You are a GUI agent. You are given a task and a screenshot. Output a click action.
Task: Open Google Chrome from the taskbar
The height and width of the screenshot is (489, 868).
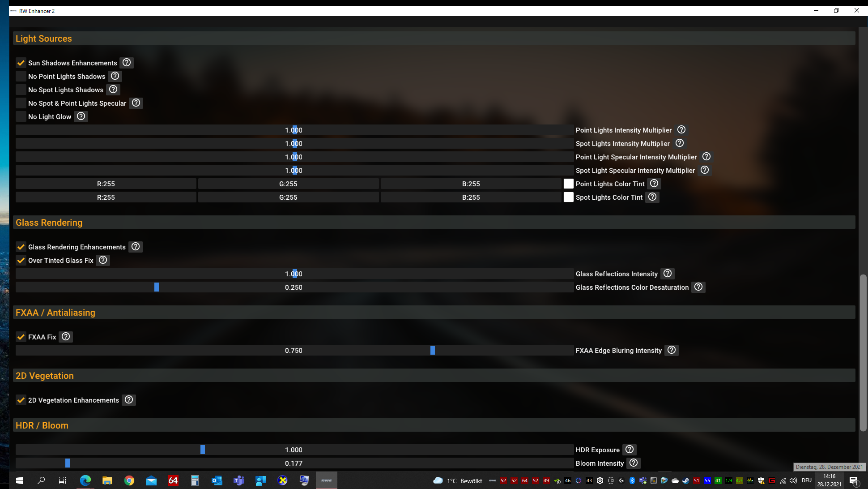[129, 480]
